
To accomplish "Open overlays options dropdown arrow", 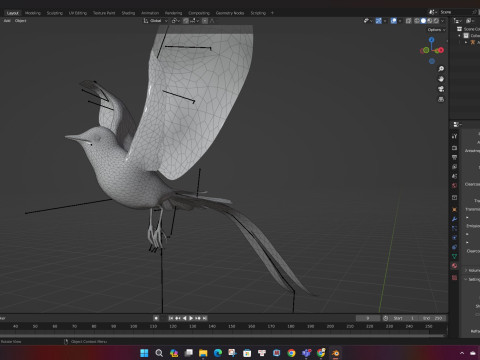I will pyautogui.click(x=400, y=21).
